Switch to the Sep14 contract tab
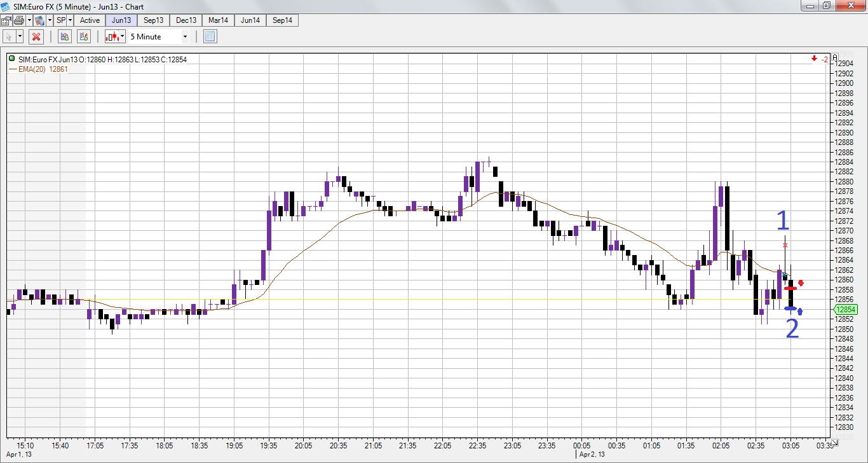Image resolution: width=868 pixels, height=463 pixels. [283, 20]
